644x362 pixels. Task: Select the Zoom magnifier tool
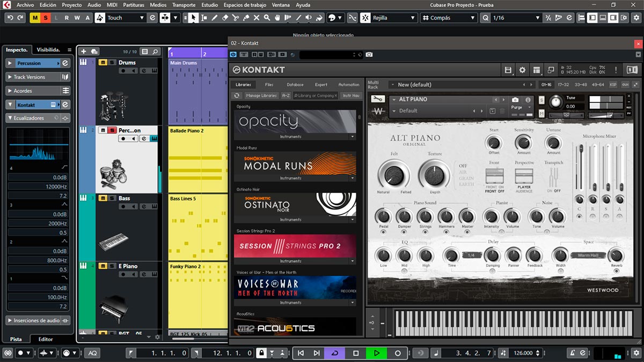[267, 18]
